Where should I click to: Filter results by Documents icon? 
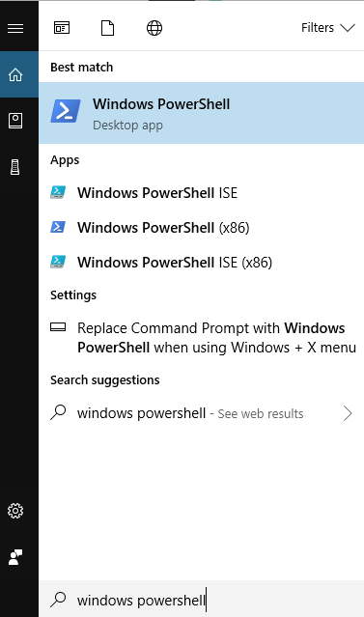click(107, 28)
